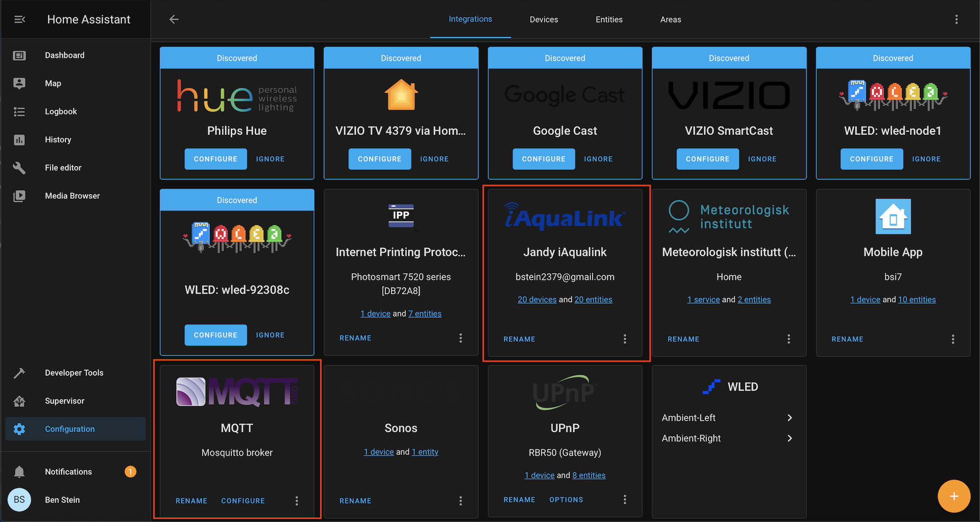Open the Dashboard icon in the sidebar
The height and width of the screenshot is (522, 980).
coord(19,55)
